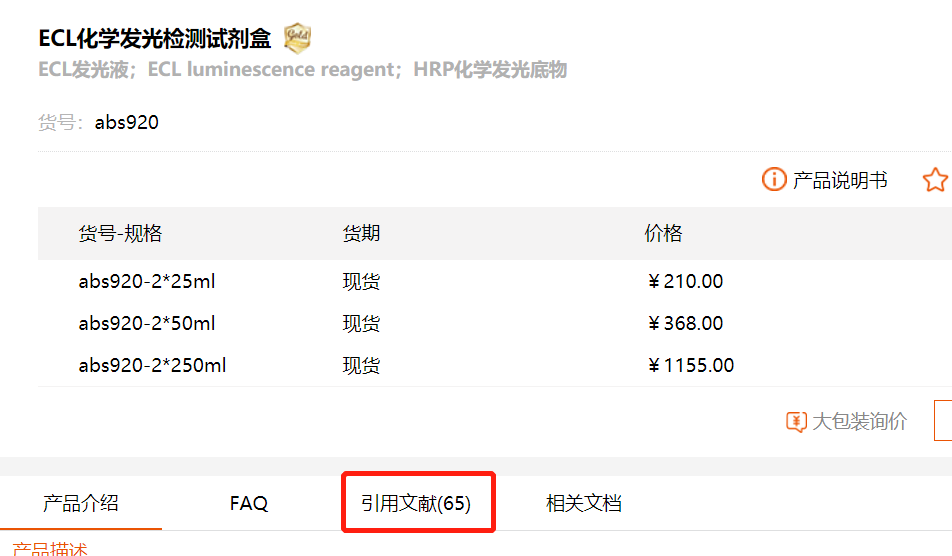Pick the abs920-2*250ml specification
The height and width of the screenshot is (556, 952).
click(x=153, y=366)
